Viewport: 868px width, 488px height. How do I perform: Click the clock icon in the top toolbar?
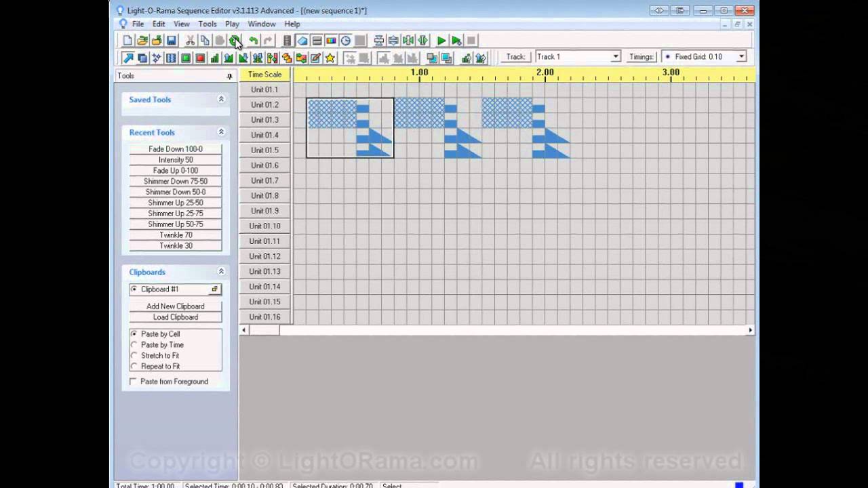pos(346,41)
